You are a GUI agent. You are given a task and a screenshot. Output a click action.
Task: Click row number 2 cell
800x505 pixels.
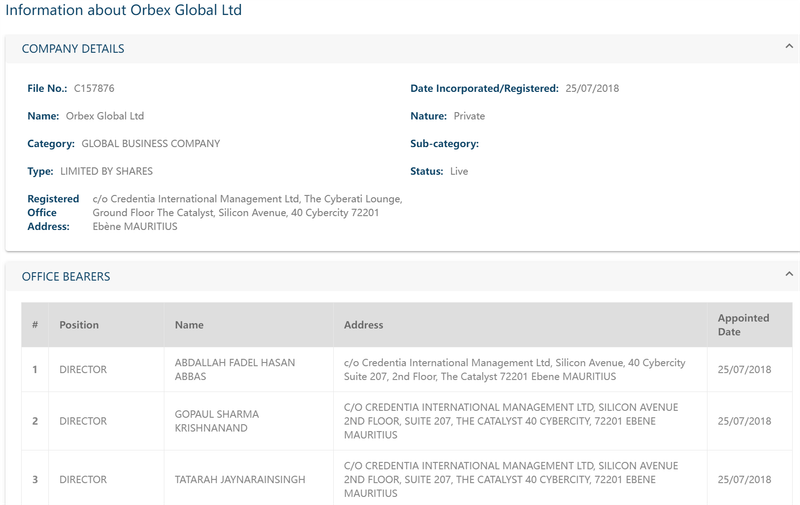click(x=35, y=421)
